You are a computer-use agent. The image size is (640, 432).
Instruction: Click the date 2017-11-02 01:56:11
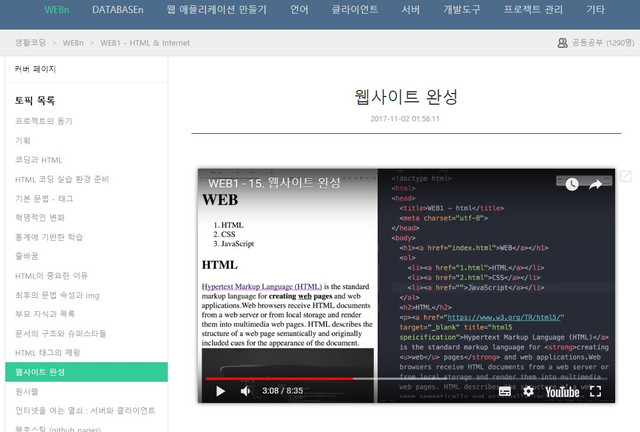tap(405, 119)
